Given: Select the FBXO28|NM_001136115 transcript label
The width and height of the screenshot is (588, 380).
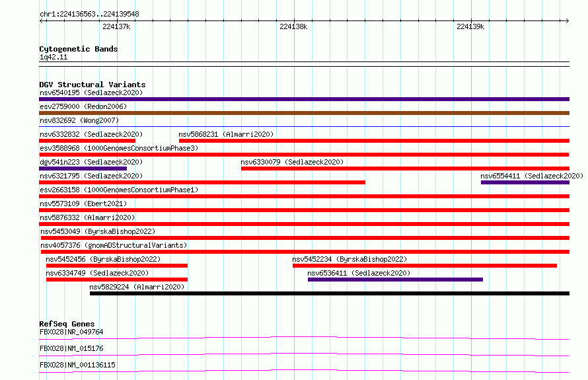Looking at the screenshot, I should tap(77, 365).
